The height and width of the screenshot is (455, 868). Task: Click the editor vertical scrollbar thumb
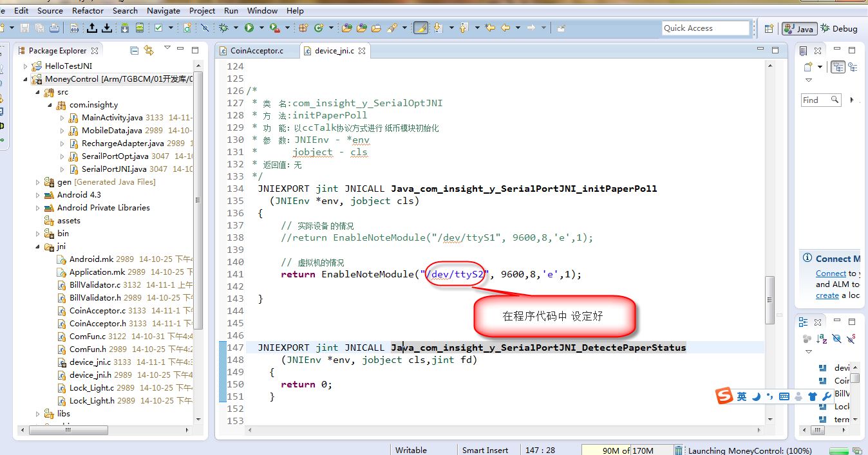pos(769,300)
